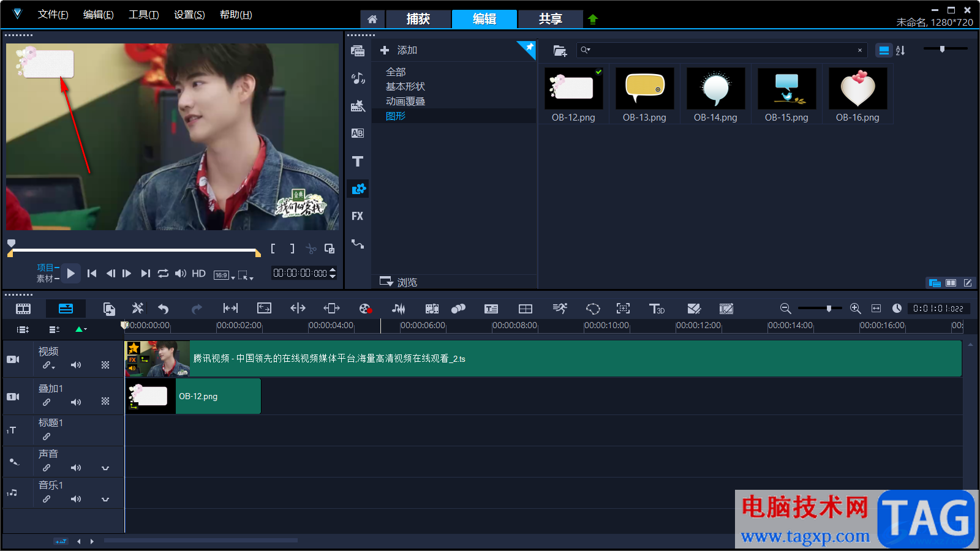Open the 帮助(H) menu
980x551 pixels.
coord(236,15)
